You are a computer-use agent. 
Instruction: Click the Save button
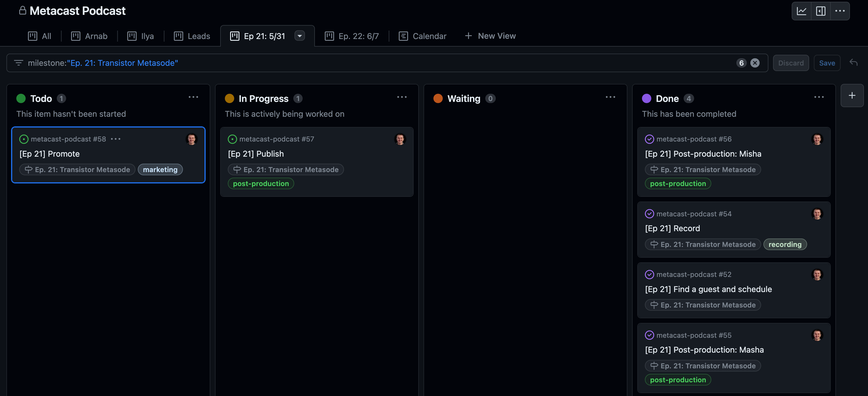[827, 63]
